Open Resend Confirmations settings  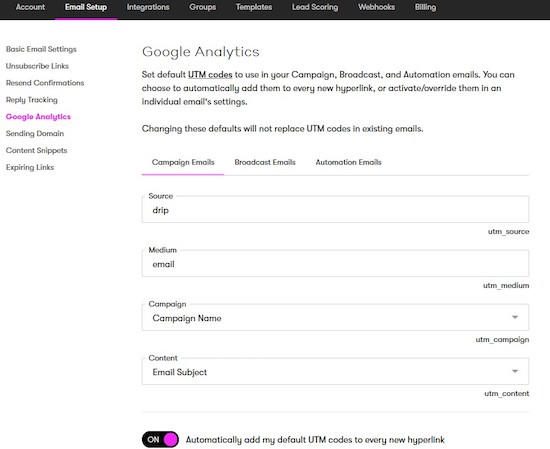(45, 83)
